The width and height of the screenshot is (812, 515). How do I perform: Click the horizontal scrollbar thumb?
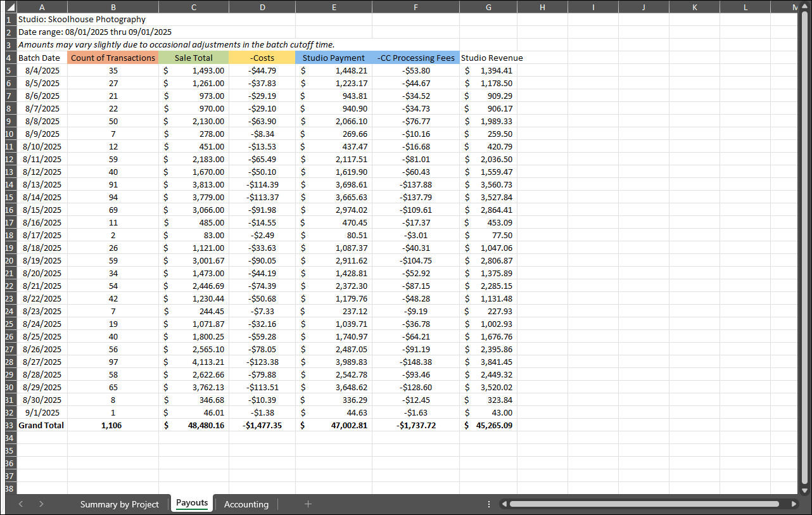coord(644,504)
